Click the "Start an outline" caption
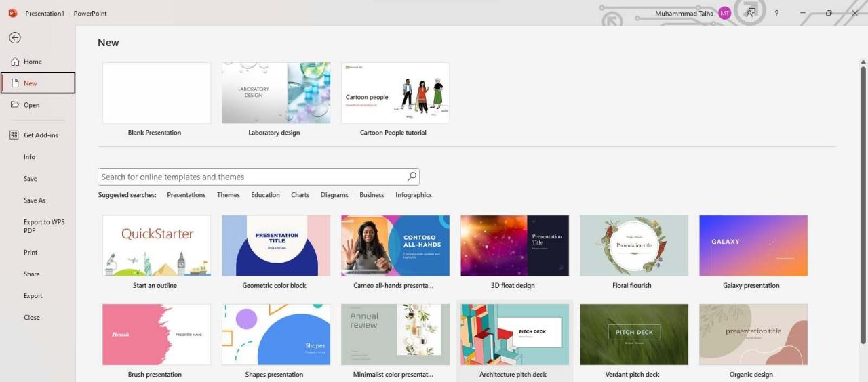The height and width of the screenshot is (382, 868). [155, 286]
